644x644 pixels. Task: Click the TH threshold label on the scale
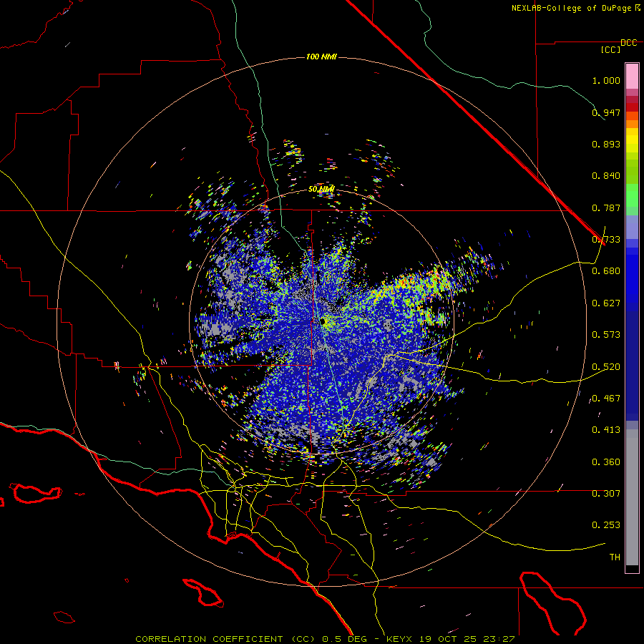(615, 557)
